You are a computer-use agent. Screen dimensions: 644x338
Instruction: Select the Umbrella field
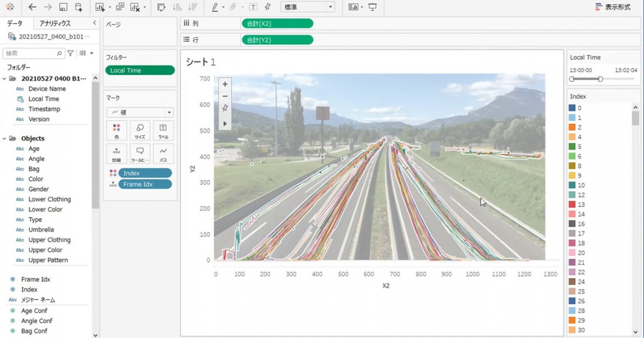coord(41,230)
